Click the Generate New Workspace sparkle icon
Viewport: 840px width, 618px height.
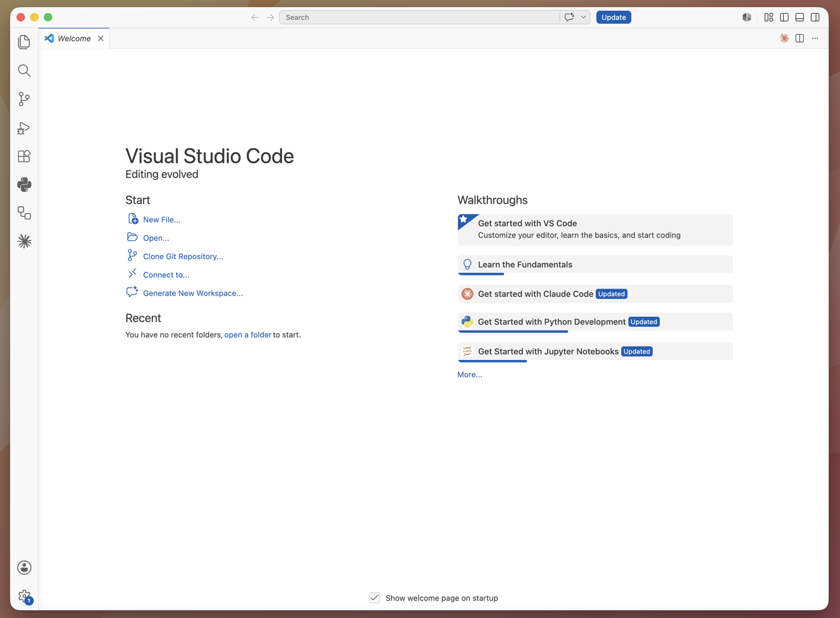(133, 292)
